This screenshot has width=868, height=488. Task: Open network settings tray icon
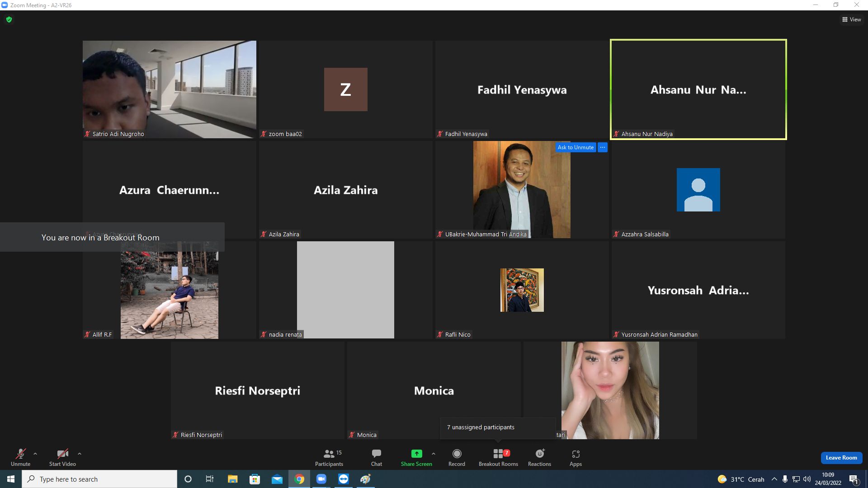[796, 479]
